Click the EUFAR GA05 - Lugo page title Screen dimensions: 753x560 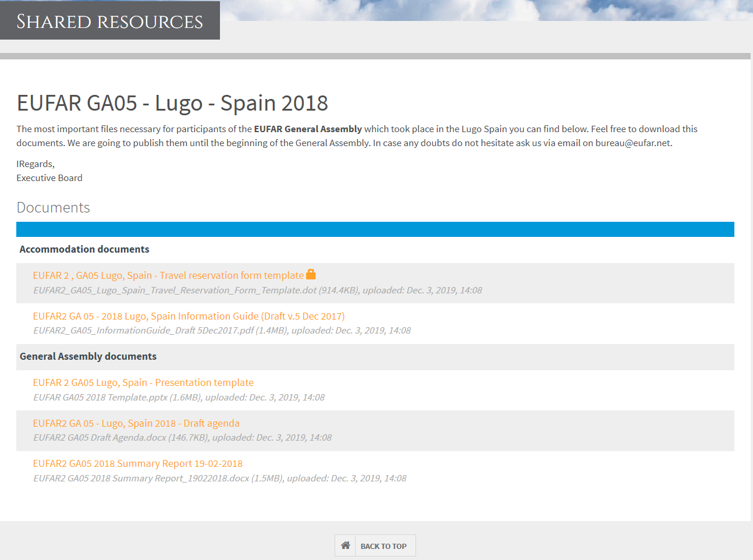pyautogui.click(x=172, y=103)
